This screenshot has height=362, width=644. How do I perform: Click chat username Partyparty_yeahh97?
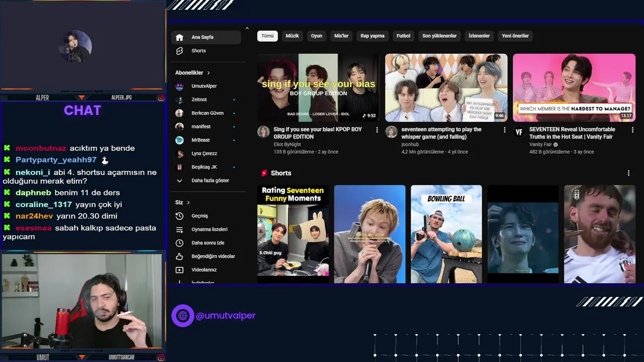(x=56, y=160)
